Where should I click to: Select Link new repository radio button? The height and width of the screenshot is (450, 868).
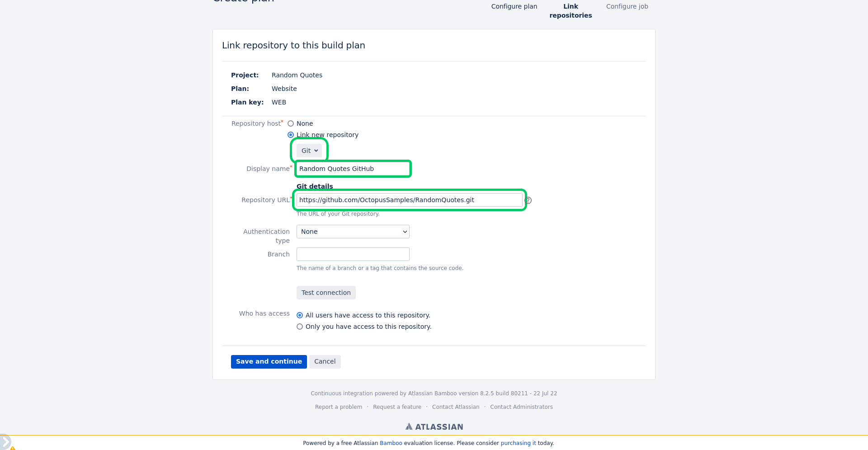291,135
